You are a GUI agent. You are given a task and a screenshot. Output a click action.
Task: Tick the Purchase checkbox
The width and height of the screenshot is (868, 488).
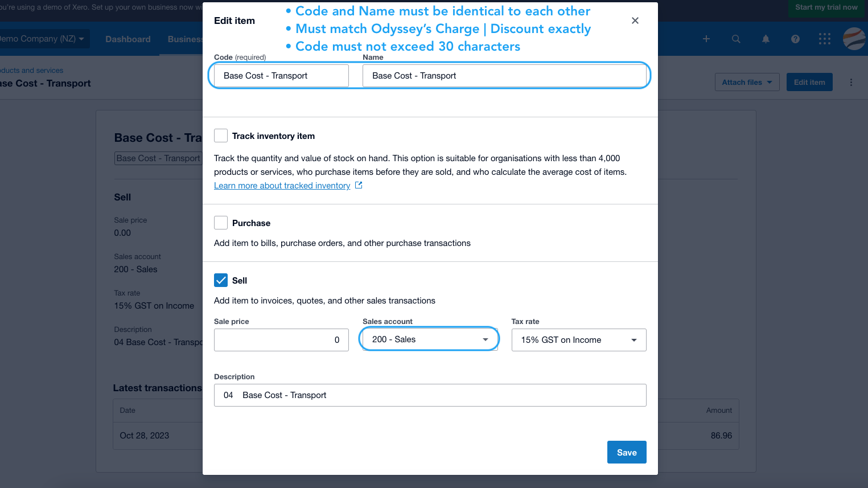(x=221, y=223)
